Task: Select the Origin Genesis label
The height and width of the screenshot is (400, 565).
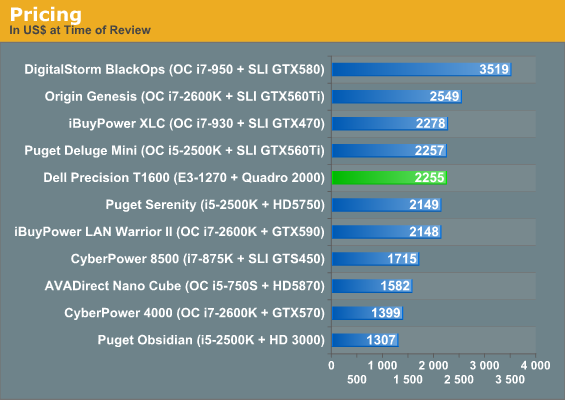Action: (x=184, y=96)
